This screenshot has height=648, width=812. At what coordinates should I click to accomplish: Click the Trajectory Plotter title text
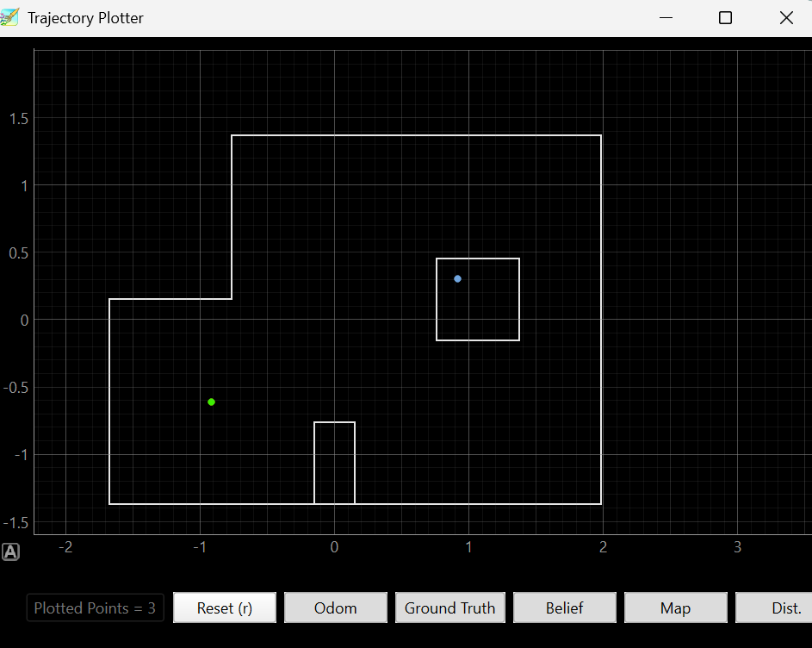pyautogui.click(x=85, y=17)
